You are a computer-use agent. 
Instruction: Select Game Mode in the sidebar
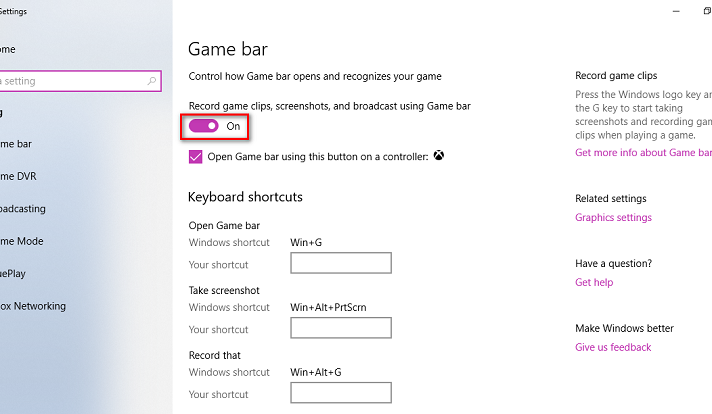(22, 241)
